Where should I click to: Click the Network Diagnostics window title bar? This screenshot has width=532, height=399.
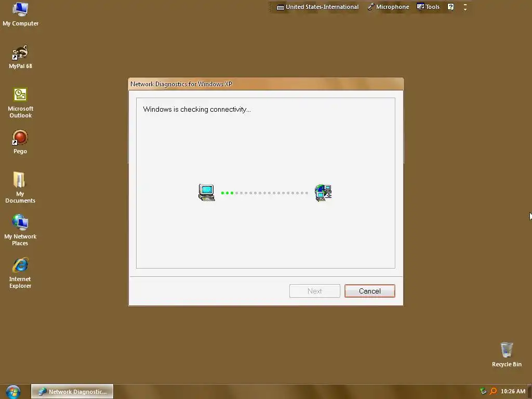pos(265,84)
